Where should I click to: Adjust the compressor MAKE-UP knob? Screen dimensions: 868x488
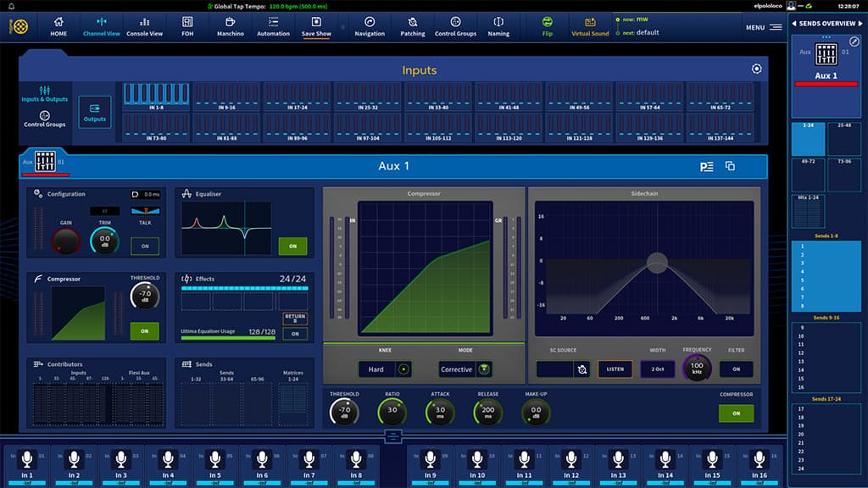[536, 413]
